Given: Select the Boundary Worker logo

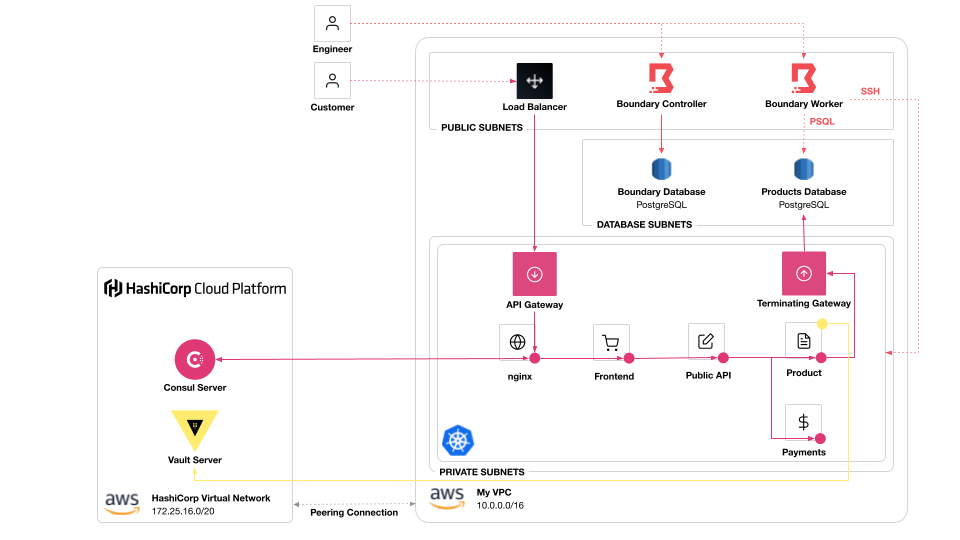Looking at the screenshot, I should click(803, 78).
